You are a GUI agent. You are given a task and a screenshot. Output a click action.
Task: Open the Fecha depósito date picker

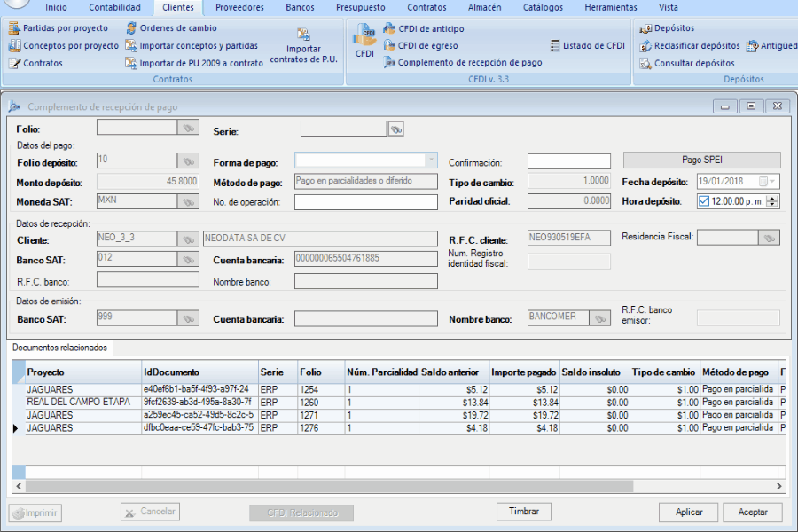click(x=768, y=181)
